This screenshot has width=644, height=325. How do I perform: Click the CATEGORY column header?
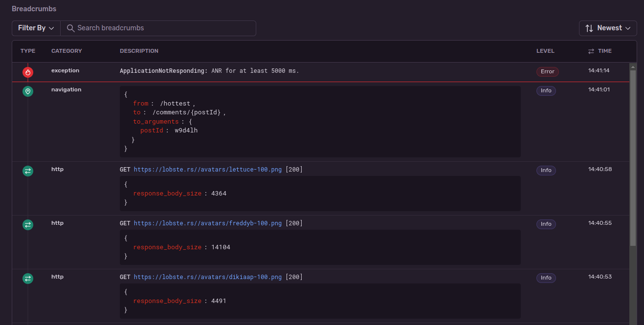tap(67, 51)
